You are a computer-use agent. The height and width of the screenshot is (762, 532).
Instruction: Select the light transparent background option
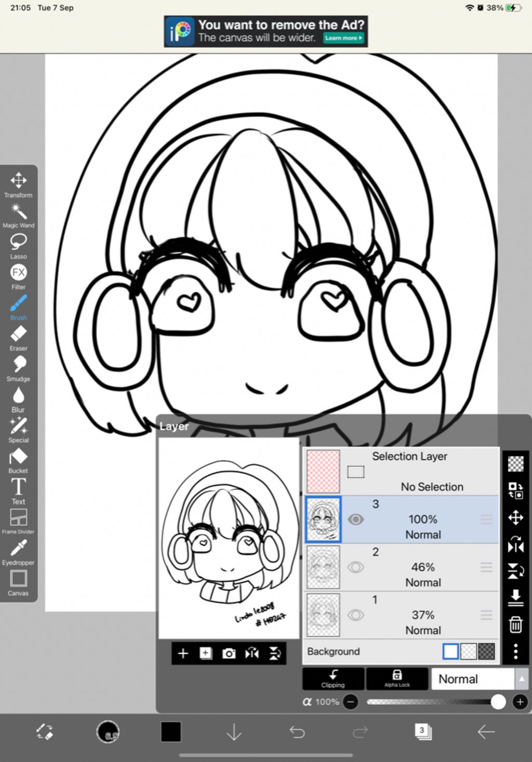click(469, 651)
